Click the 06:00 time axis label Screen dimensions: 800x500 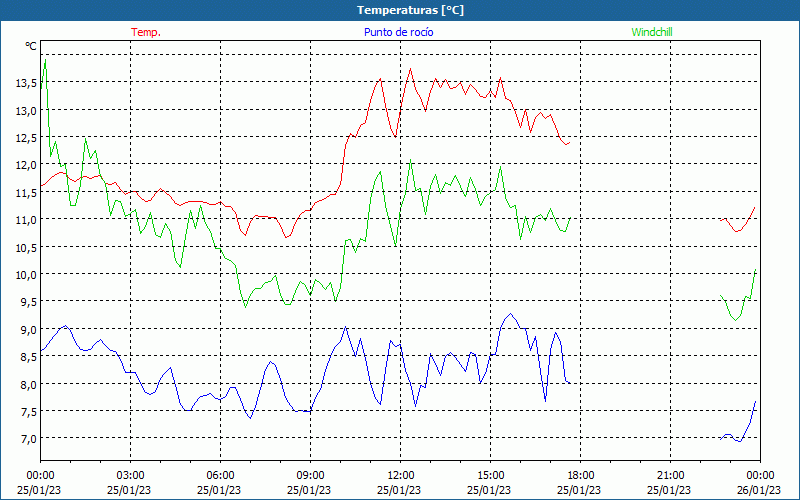pos(220,476)
